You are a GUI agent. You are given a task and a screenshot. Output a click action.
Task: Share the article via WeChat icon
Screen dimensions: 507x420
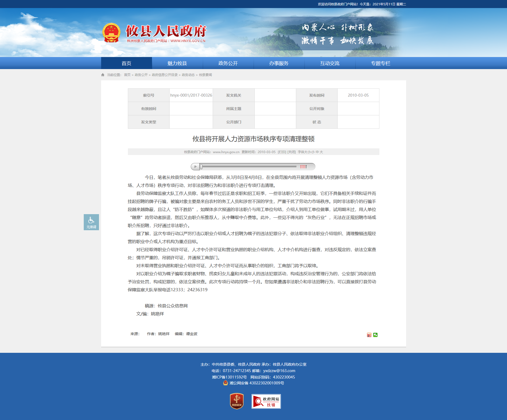click(x=375, y=335)
